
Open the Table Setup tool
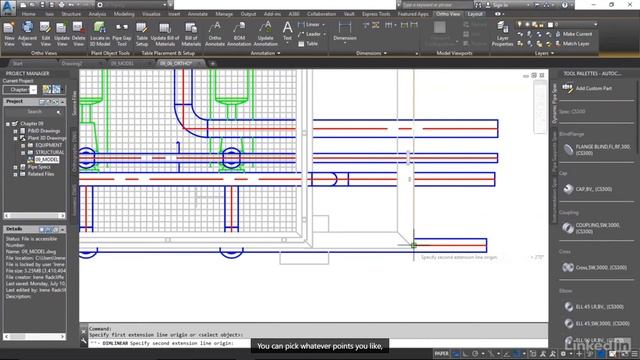pyautogui.click(x=142, y=33)
